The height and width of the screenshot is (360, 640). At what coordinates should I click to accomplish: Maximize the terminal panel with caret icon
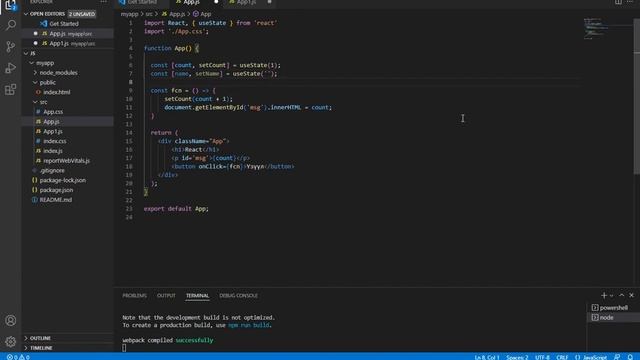622,295
